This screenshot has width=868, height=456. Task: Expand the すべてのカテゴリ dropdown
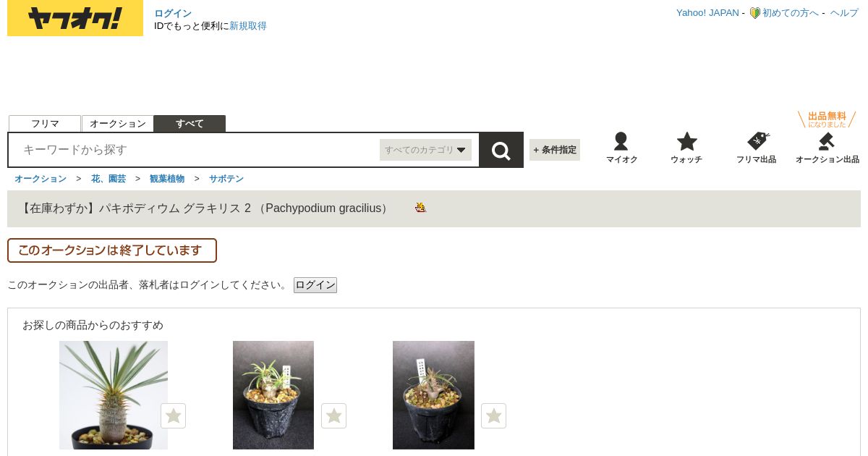pyautogui.click(x=425, y=150)
